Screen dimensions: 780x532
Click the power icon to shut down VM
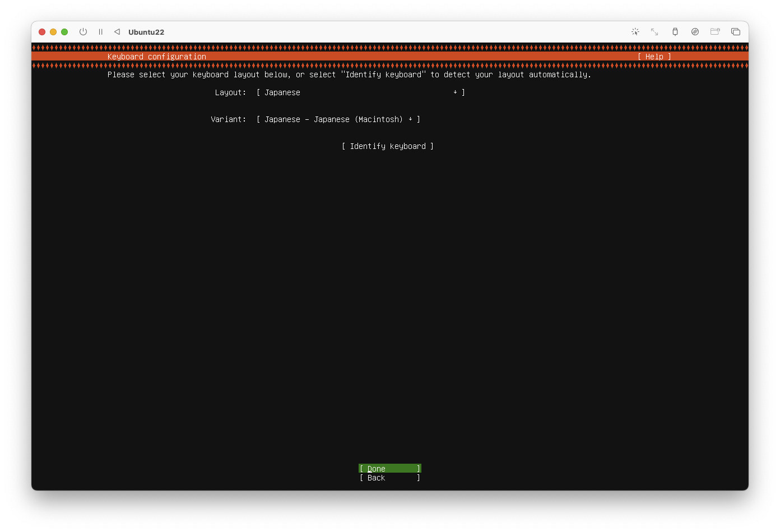[83, 32]
